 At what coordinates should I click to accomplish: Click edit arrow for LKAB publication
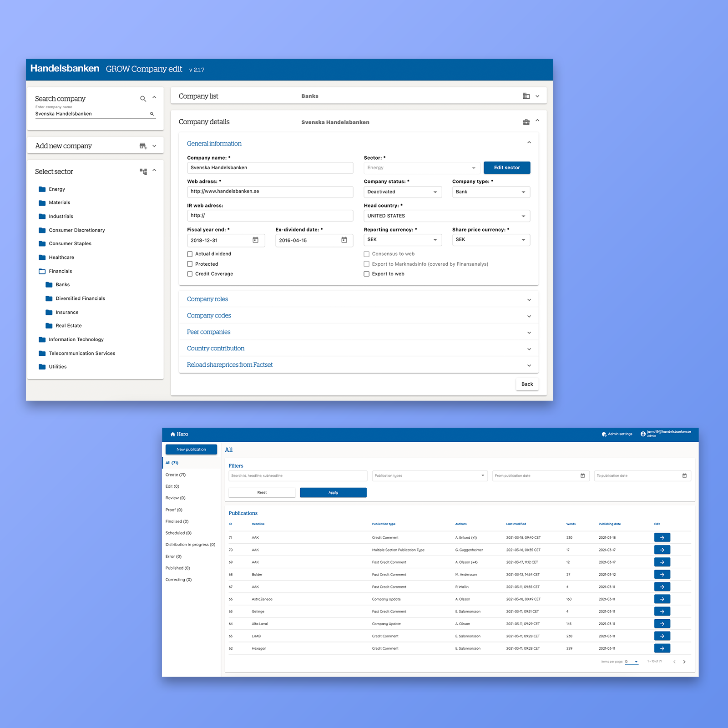(662, 636)
